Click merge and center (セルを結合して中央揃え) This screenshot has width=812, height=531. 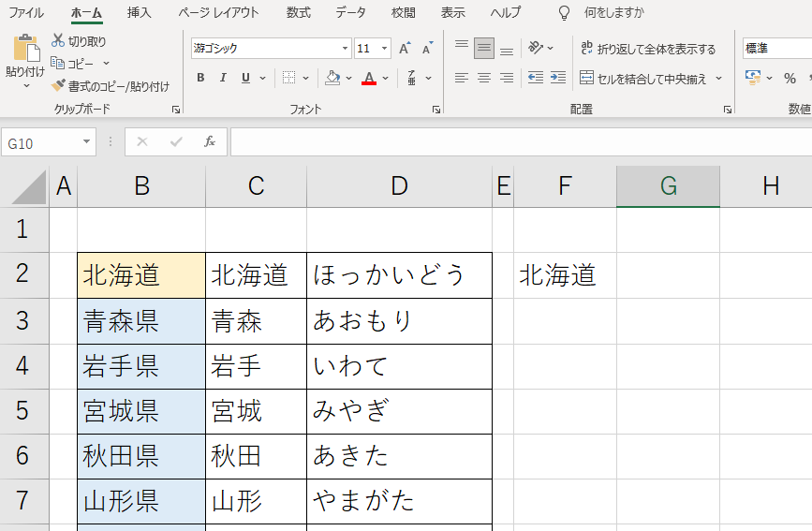coord(642,79)
